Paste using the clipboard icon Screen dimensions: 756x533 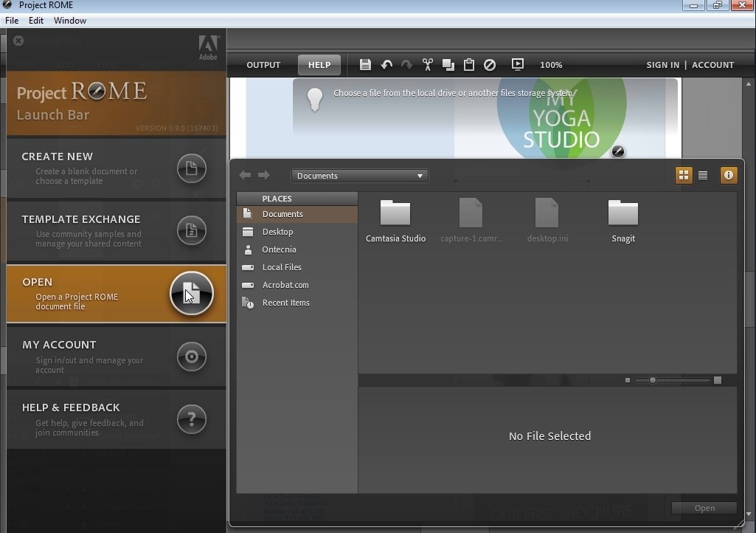click(x=468, y=65)
